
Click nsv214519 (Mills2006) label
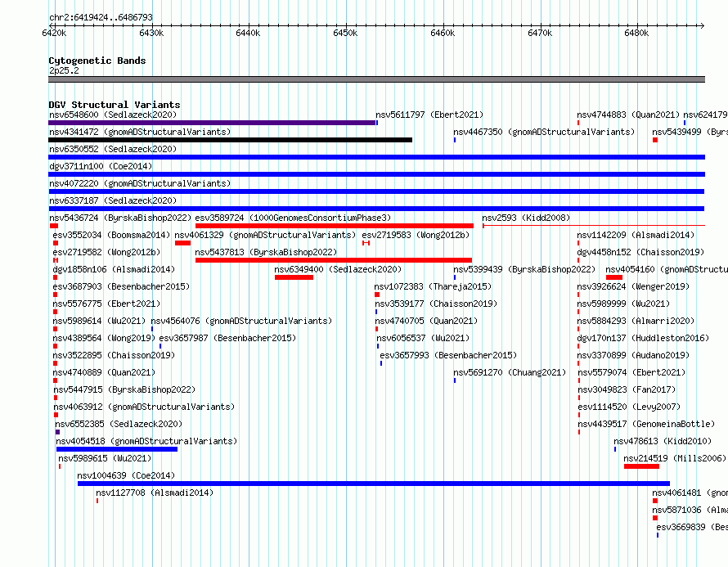(x=675, y=458)
